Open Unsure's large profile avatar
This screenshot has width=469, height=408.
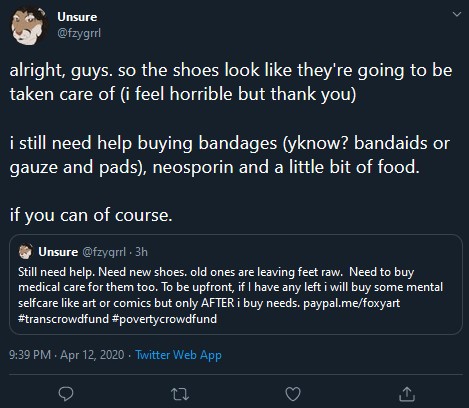28,26
